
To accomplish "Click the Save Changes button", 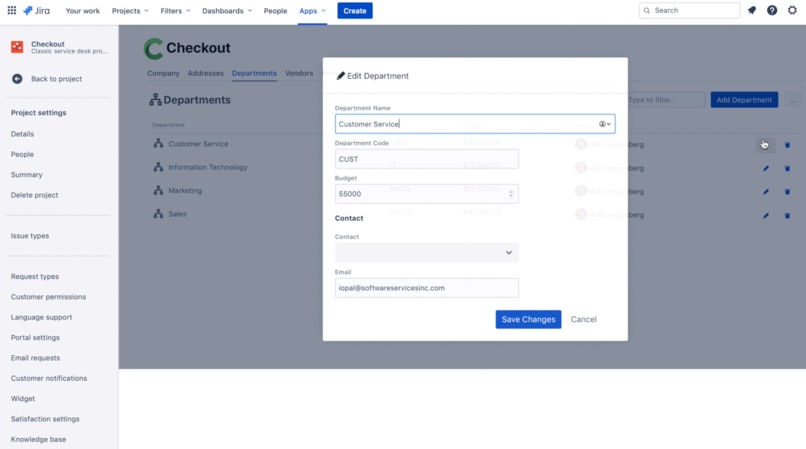I will 528,319.
